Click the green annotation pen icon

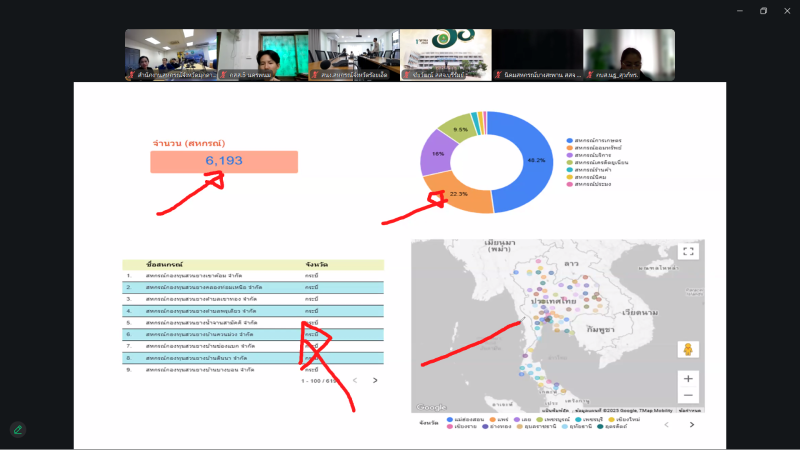tap(17, 429)
